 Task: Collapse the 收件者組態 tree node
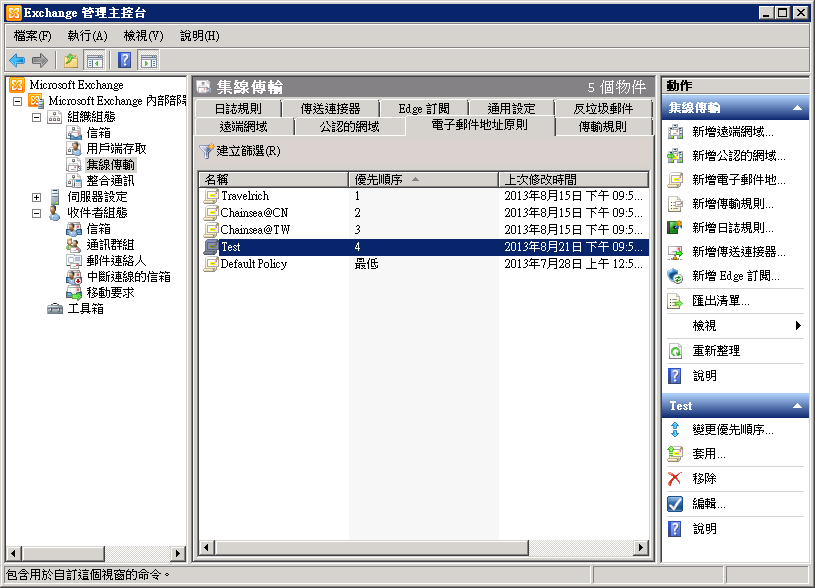36,213
